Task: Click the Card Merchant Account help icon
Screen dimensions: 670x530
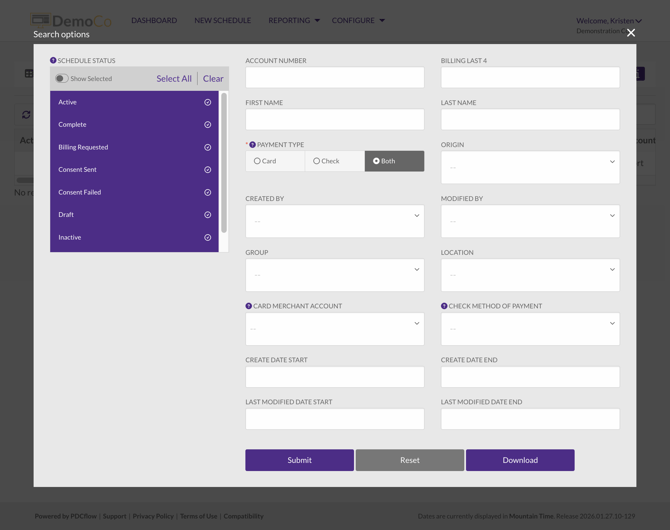Action: 248,306
